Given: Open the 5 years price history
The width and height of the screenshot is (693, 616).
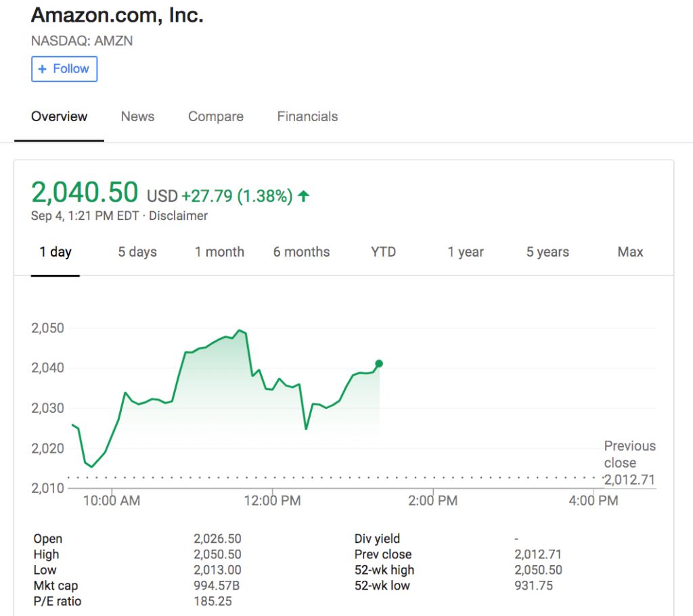Looking at the screenshot, I should coord(547,251).
